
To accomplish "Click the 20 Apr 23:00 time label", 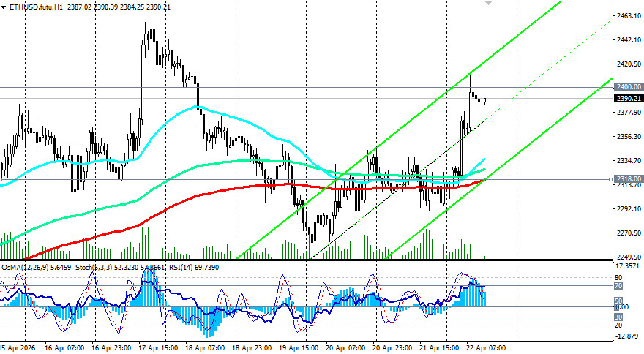I will 392,348.
